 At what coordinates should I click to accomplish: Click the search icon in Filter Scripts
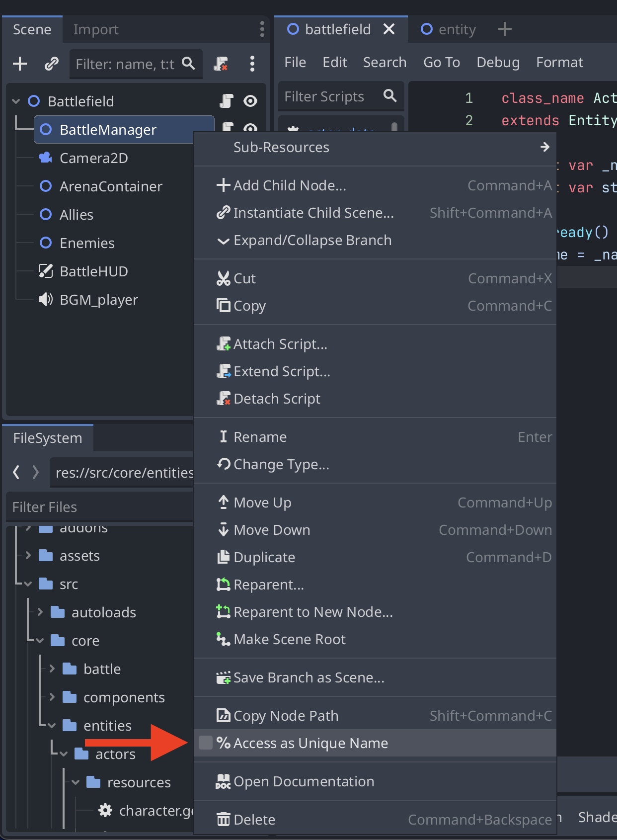point(390,96)
